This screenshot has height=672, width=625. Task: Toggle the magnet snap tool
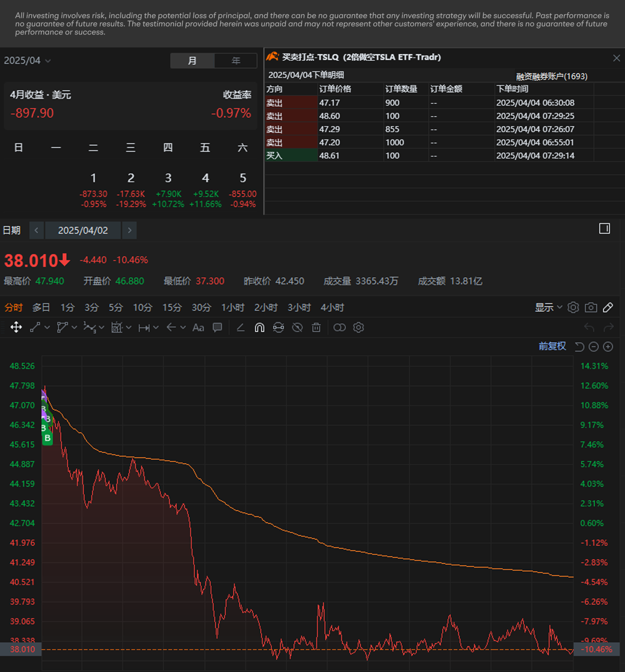(259, 327)
